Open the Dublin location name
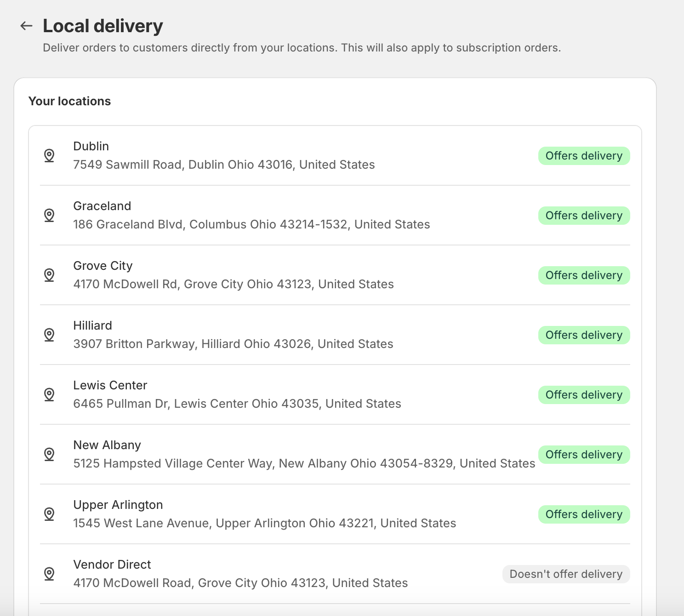Viewport: 684px width, 616px height. point(91,146)
